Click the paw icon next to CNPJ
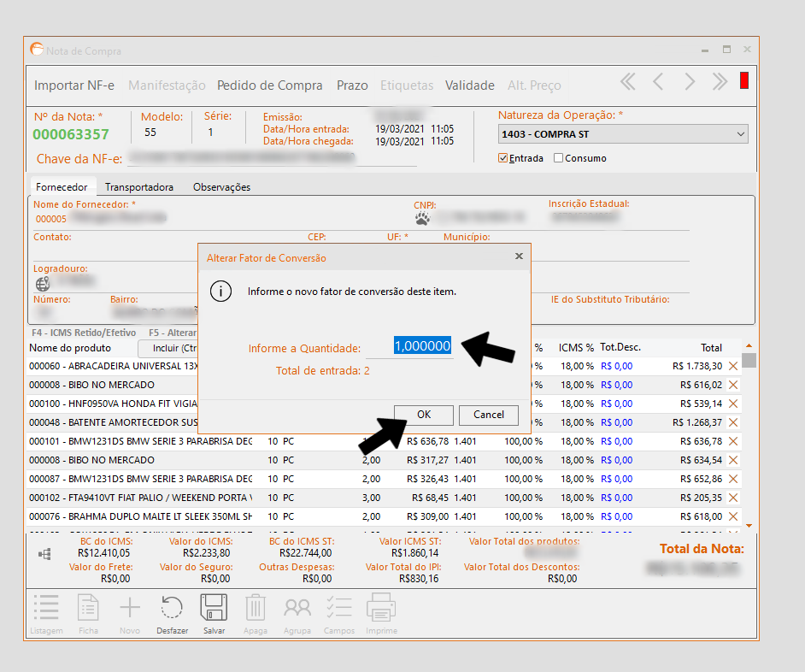This screenshot has width=805, height=672. (422, 219)
